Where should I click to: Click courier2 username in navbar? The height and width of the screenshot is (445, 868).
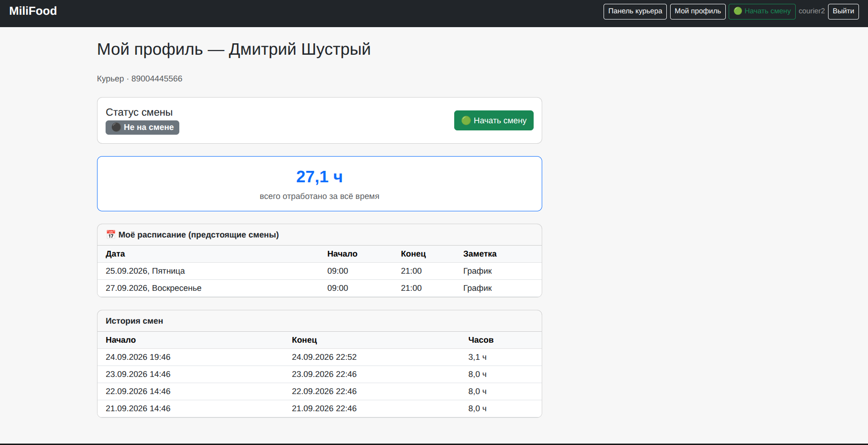[811, 11]
